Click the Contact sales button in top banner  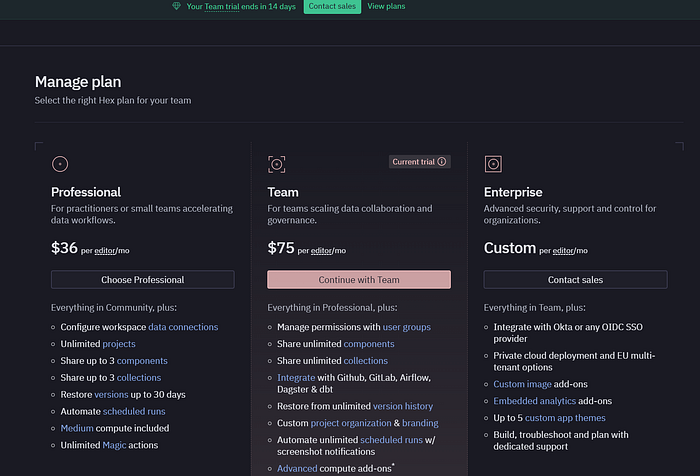(332, 6)
